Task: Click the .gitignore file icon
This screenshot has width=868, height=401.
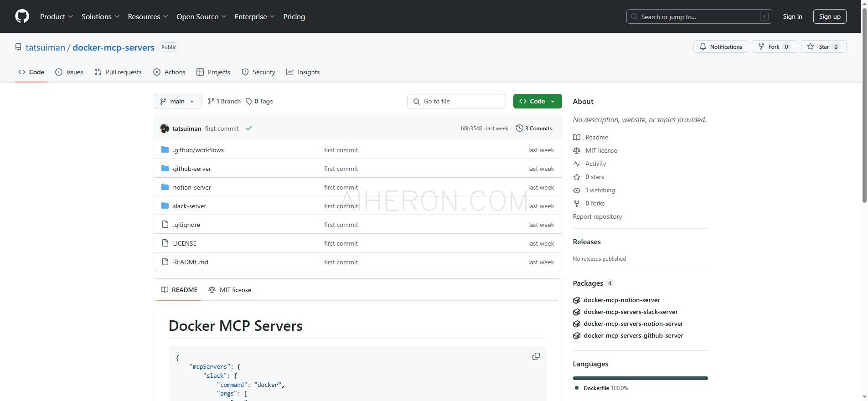Action: [165, 225]
